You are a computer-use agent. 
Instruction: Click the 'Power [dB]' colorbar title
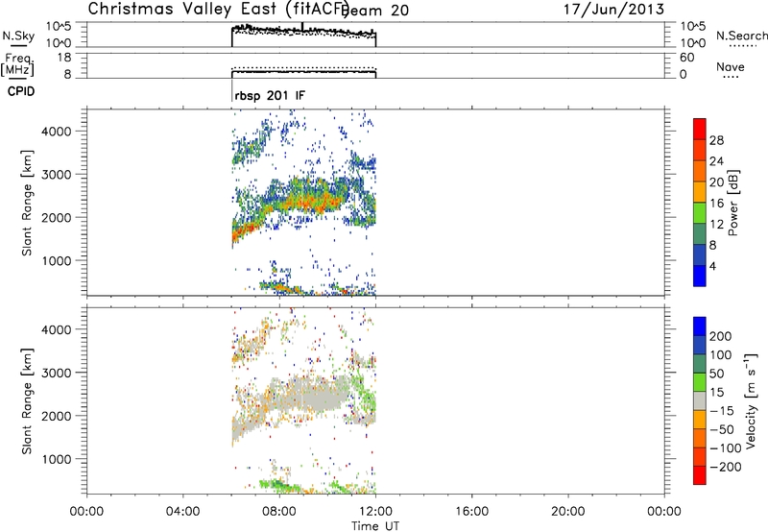tap(733, 203)
